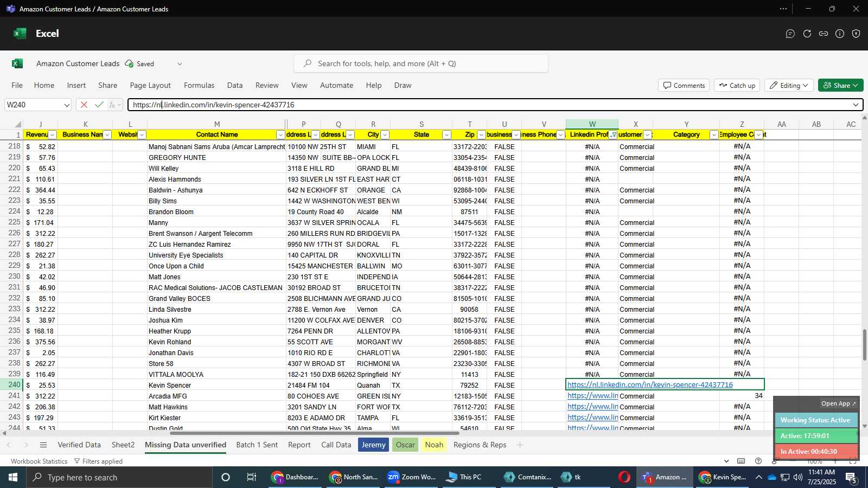Open the conversation chat icon in header
The height and width of the screenshot is (488, 868).
pyautogui.click(x=790, y=34)
